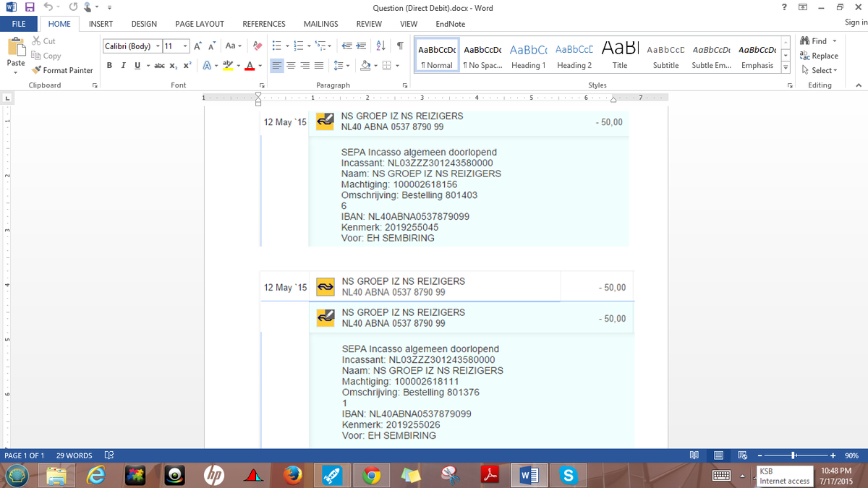Click the 29 WORDS count in status bar
The image size is (868, 488).
(75, 455)
